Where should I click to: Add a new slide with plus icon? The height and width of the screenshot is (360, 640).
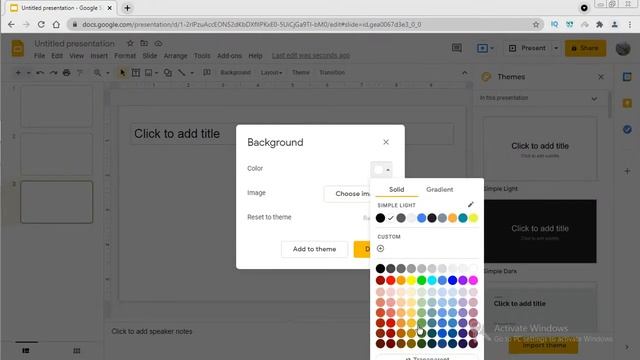[x=18, y=73]
